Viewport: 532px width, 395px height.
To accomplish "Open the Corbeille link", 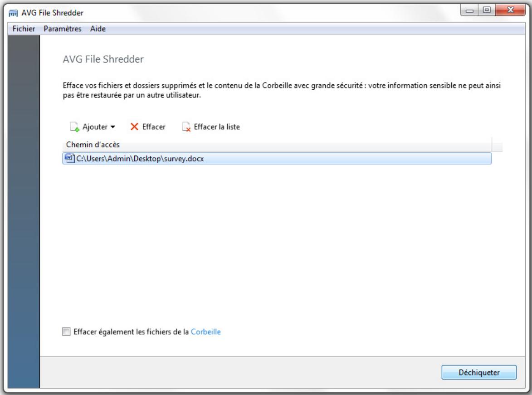I will click(205, 332).
